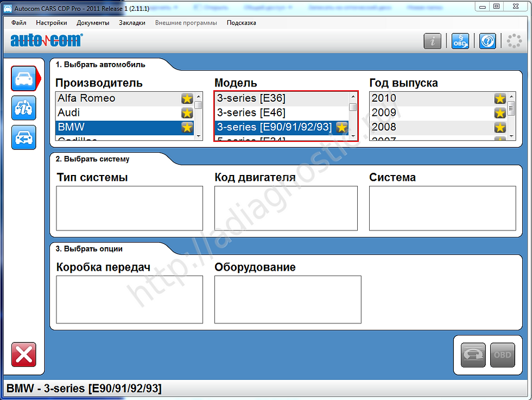
Task: Toggle favorite star for year 2008
Action: coord(500,127)
